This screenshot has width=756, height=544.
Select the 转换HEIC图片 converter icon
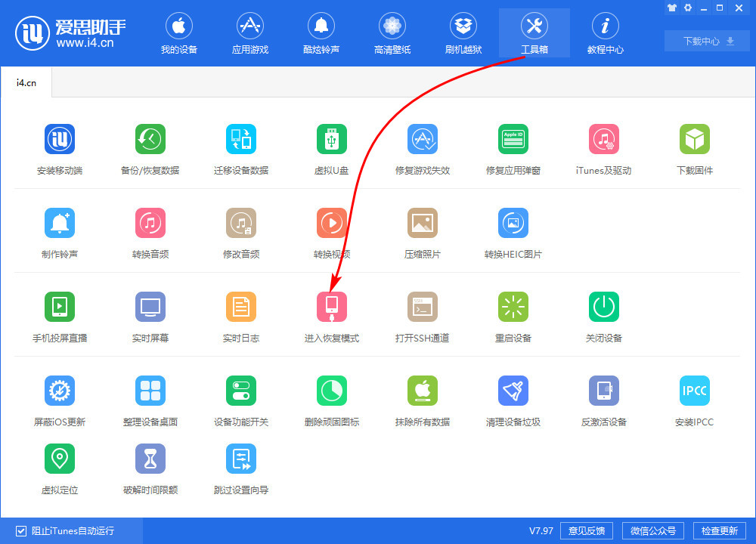pyautogui.click(x=513, y=224)
